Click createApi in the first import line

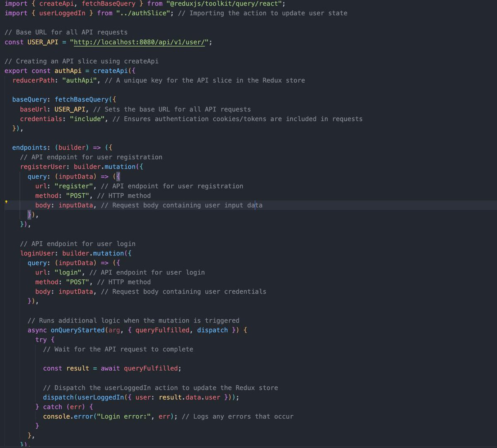(56, 4)
